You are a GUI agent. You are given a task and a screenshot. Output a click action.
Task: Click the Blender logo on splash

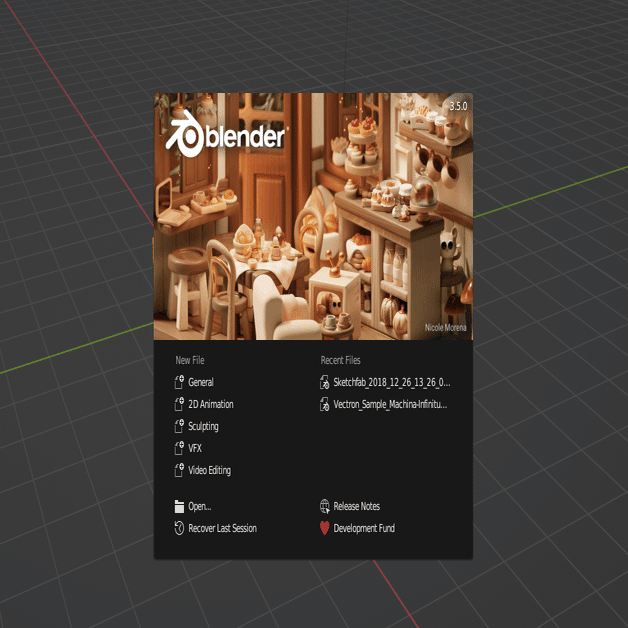[225, 135]
